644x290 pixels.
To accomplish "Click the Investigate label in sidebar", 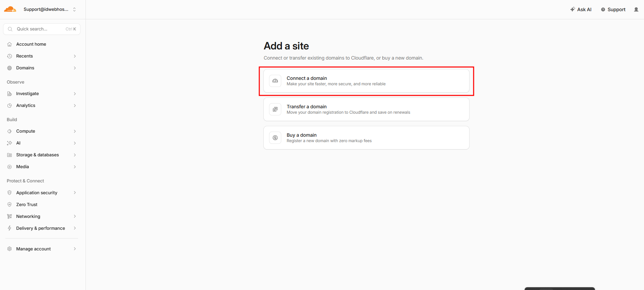I will [x=27, y=94].
